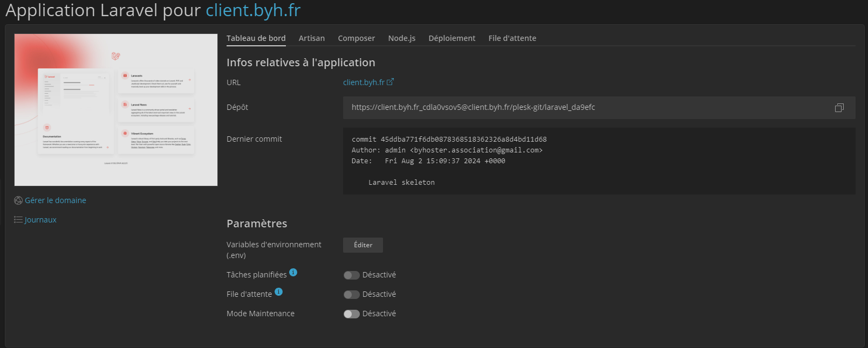Open the Journaux link
The image size is (868, 348).
[x=40, y=220]
